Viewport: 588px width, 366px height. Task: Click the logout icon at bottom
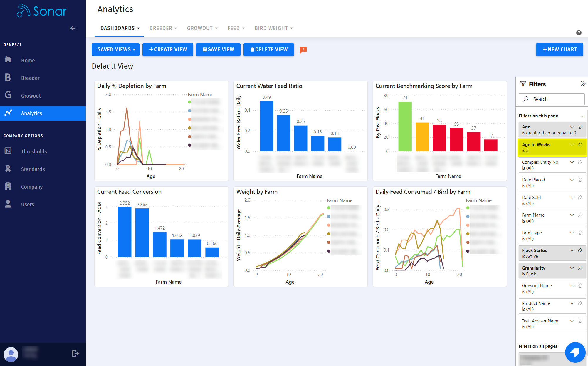pyautogui.click(x=75, y=354)
